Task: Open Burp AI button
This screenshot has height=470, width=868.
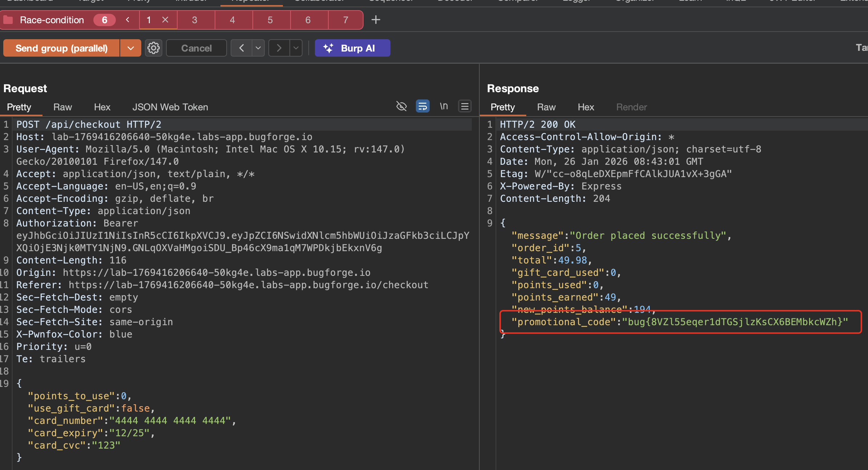Action: (352, 48)
